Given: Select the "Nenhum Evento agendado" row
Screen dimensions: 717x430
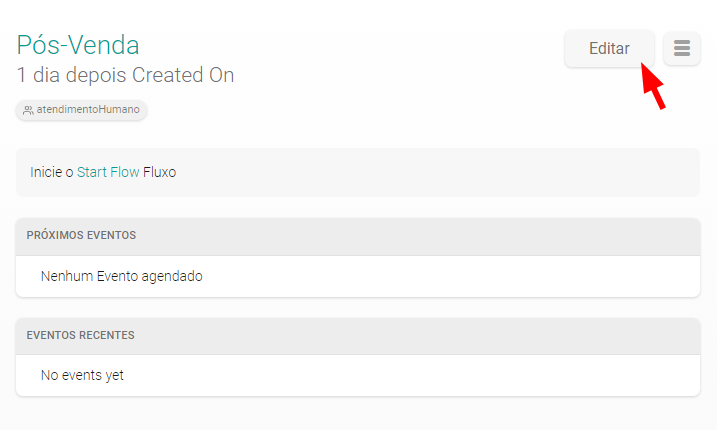Looking at the screenshot, I should [121, 276].
